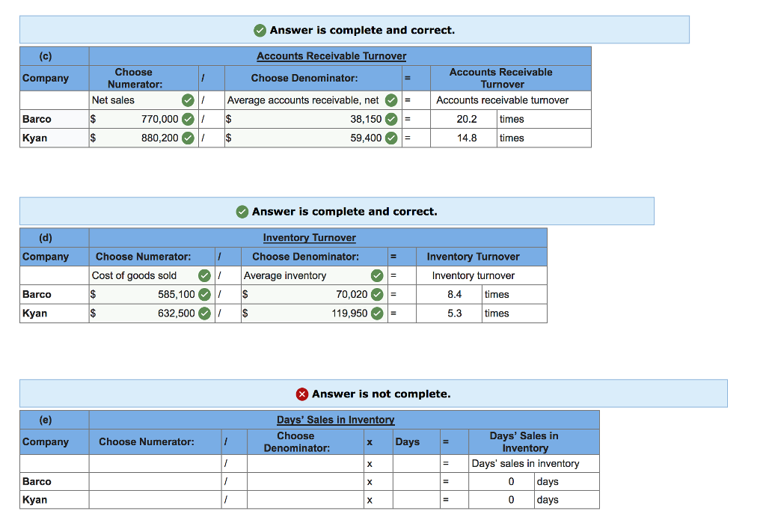
Task: Click the green check in section (c) correct banner
Action: click(x=260, y=30)
